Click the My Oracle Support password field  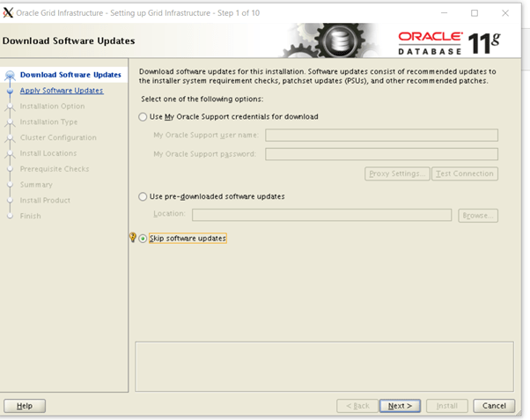pos(381,154)
